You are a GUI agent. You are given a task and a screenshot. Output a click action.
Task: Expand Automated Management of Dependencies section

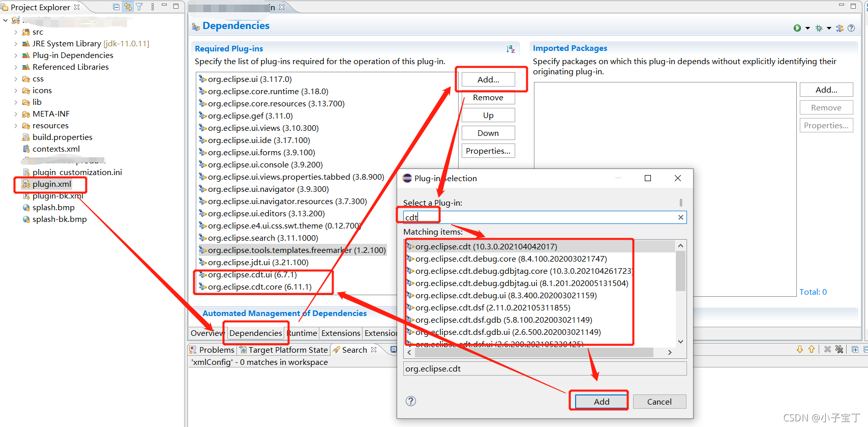point(284,314)
